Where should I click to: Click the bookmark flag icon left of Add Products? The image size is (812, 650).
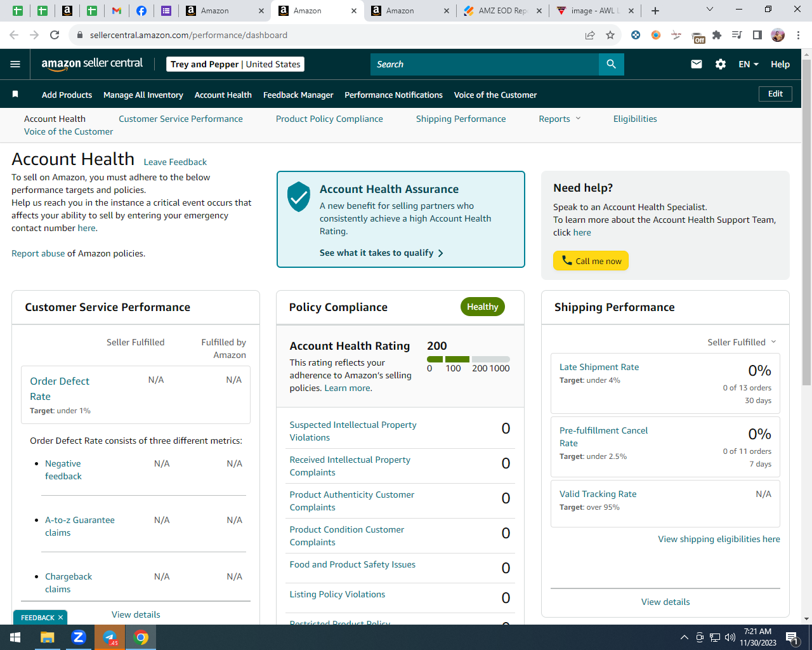coord(15,95)
